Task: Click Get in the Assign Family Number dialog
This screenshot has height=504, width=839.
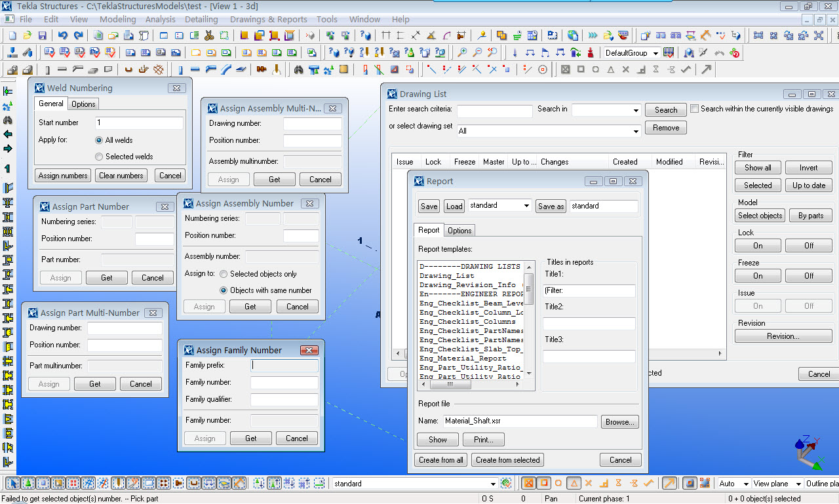Action: (251, 438)
